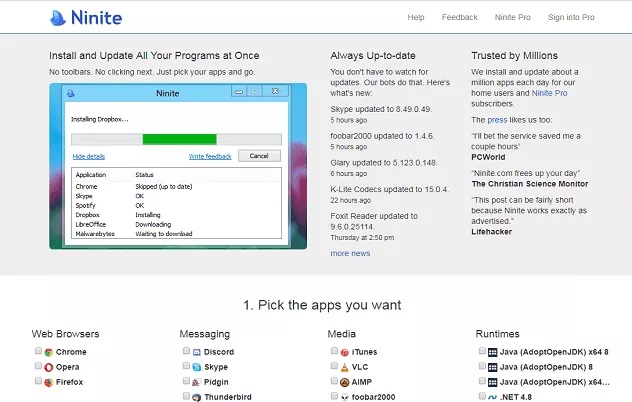Click 'foobar2000 updated to 1.4.6.' text
This screenshot has height=402, width=632.
tap(382, 136)
